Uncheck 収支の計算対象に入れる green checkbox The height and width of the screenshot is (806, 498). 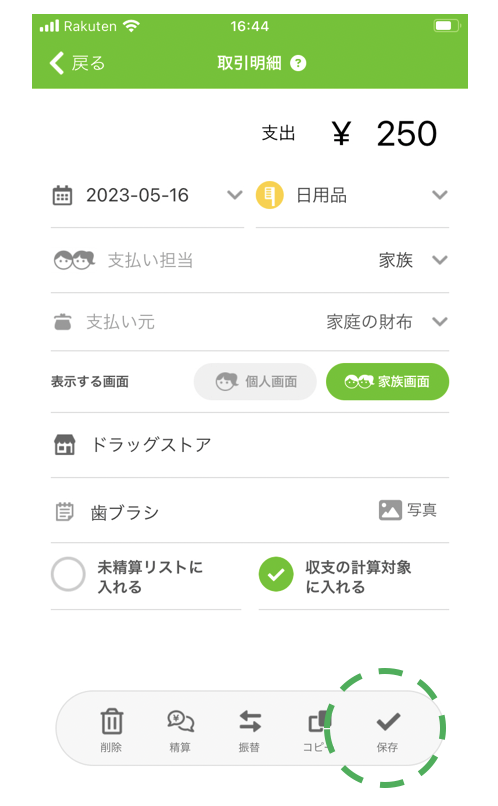tap(276, 574)
